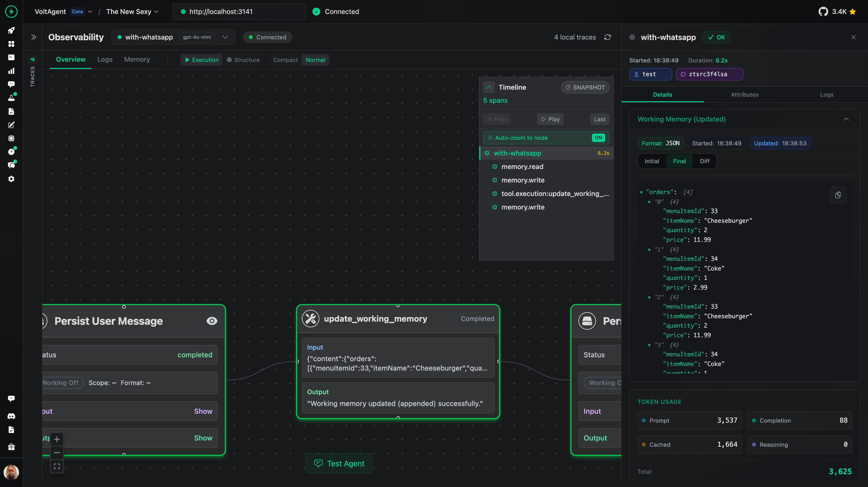Click the Test Agent button

coord(339,463)
